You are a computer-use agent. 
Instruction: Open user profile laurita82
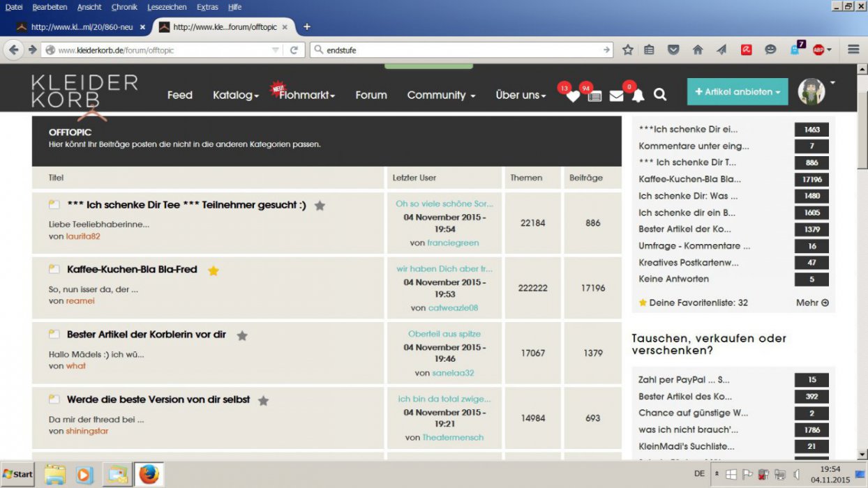[x=83, y=236]
